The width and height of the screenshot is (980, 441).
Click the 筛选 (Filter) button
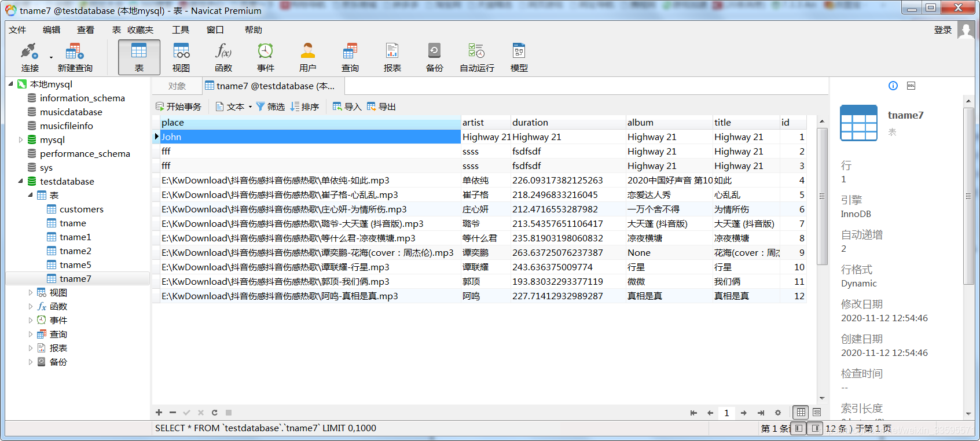[270, 106]
